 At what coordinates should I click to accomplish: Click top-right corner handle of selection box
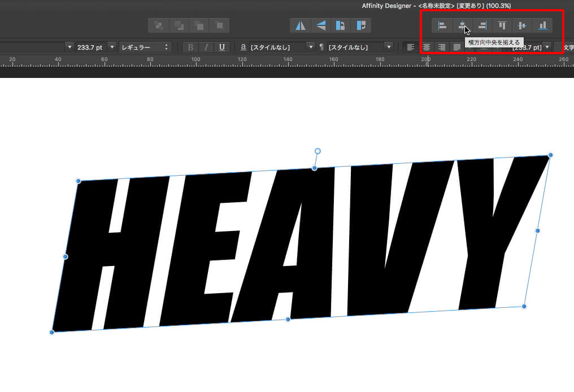coord(550,155)
